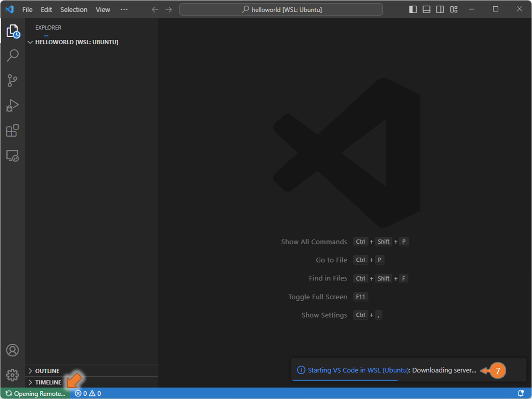Click the F11 key badge
532x399 pixels.
coord(360,297)
